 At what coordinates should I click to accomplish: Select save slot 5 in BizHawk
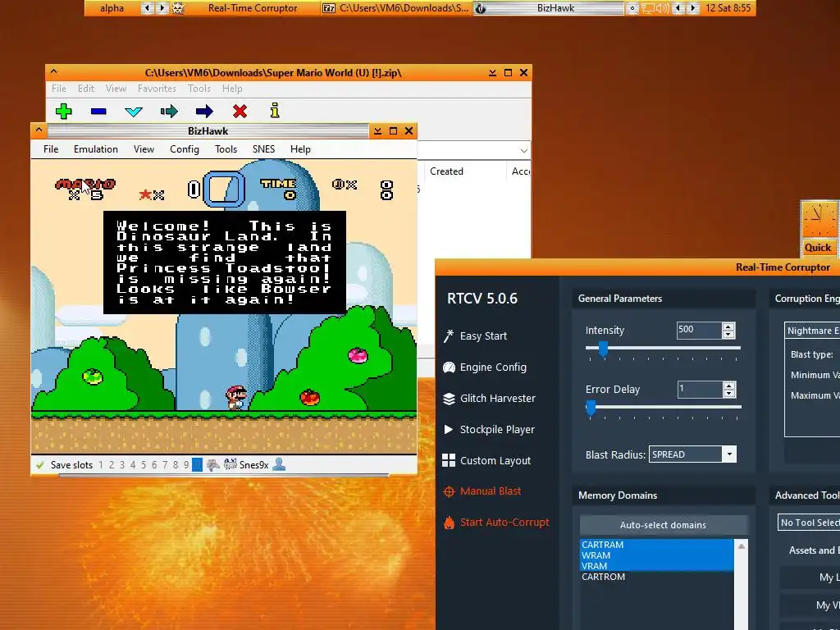click(x=144, y=465)
